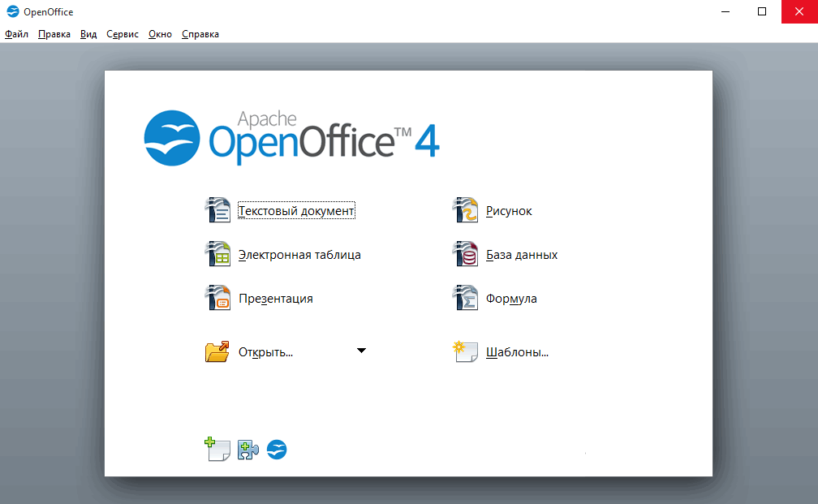Click the Templates icon next to Шаблоны
The image size is (818, 504).
pos(465,351)
